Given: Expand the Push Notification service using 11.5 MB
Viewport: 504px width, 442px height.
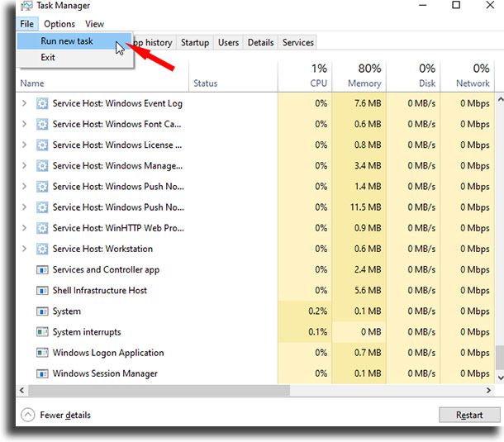Looking at the screenshot, I should point(24,207).
